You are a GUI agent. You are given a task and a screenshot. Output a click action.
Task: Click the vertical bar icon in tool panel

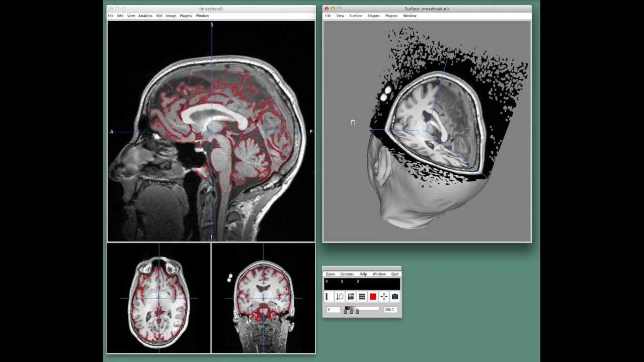[x=329, y=297]
